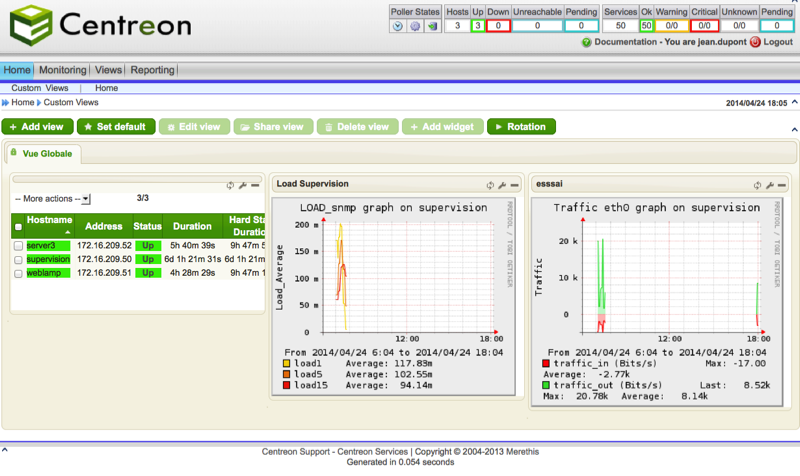Minimize the hosts widget using minus icon
This screenshot has width=800, height=476.
(255, 185)
